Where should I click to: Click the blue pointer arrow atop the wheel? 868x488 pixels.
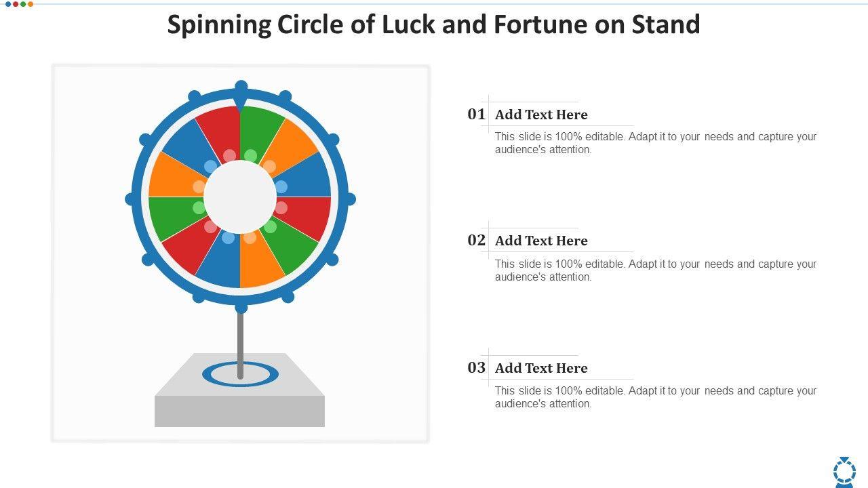click(x=241, y=95)
